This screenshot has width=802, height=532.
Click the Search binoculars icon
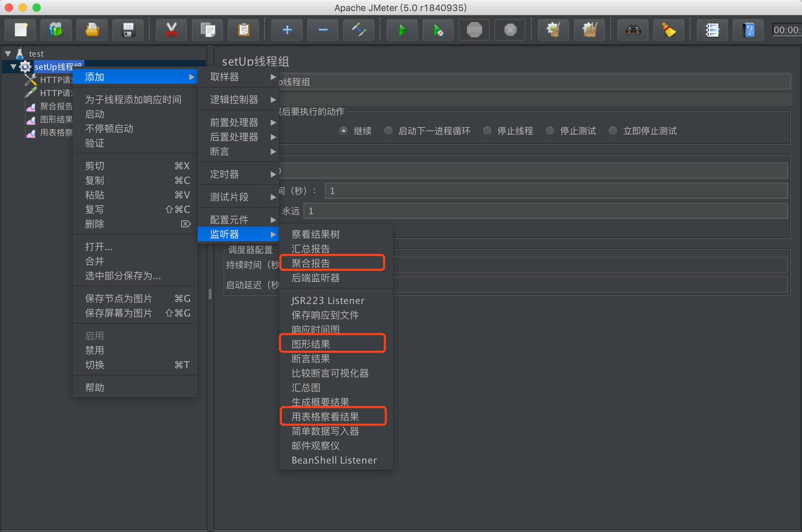[x=633, y=30]
